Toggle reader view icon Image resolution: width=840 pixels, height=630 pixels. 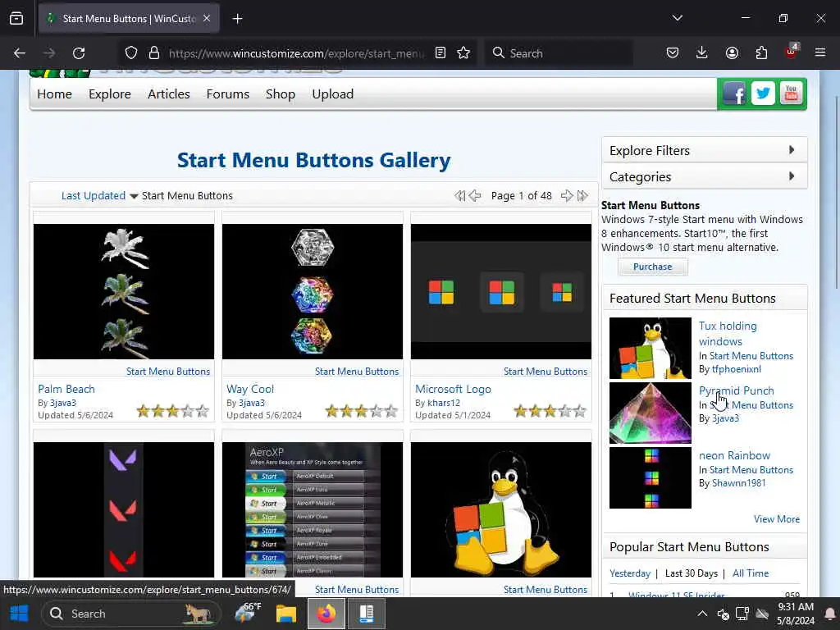click(x=441, y=53)
